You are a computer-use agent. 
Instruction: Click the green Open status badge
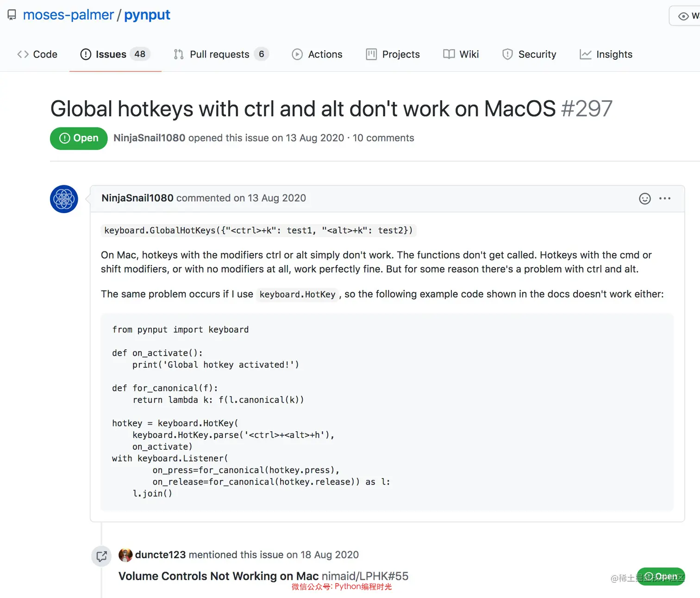click(x=79, y=138)
